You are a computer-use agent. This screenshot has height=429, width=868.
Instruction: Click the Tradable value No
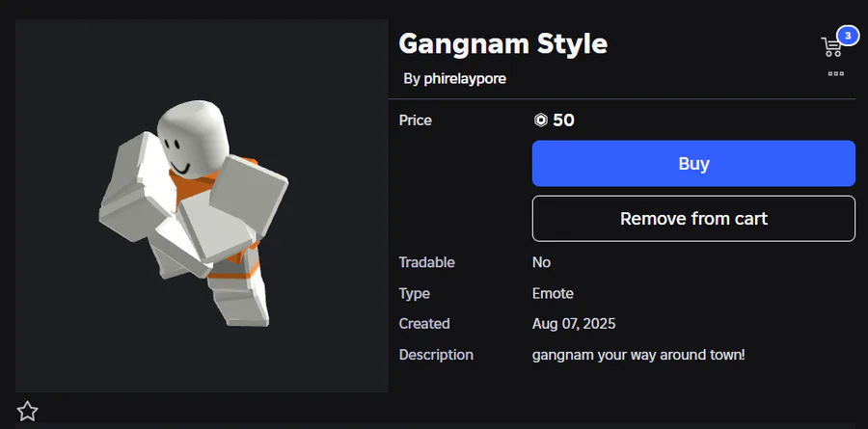541,262
